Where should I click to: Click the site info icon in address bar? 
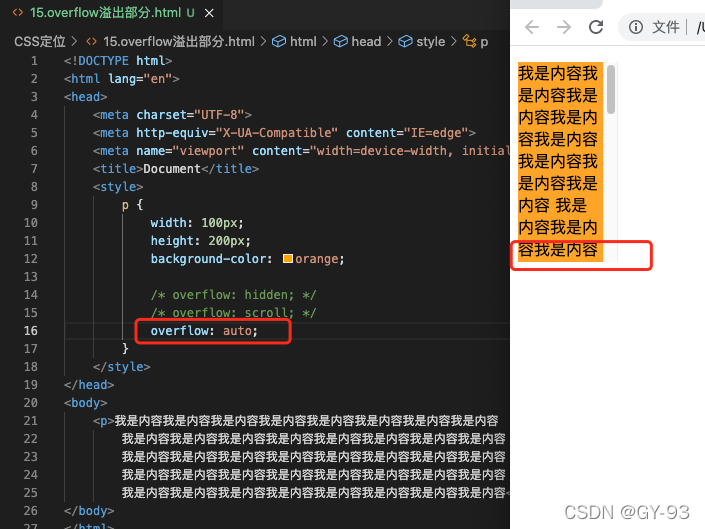coord(636,27)
